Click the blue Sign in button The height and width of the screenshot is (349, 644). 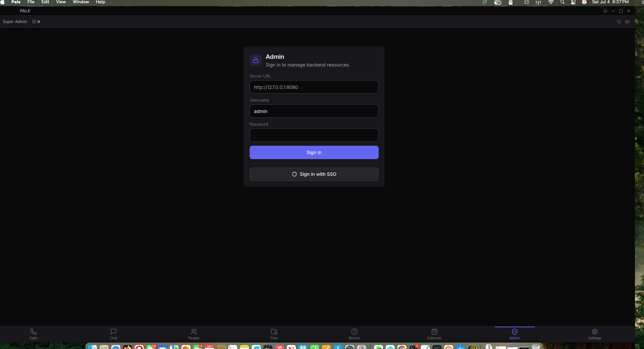click(314, 152)
